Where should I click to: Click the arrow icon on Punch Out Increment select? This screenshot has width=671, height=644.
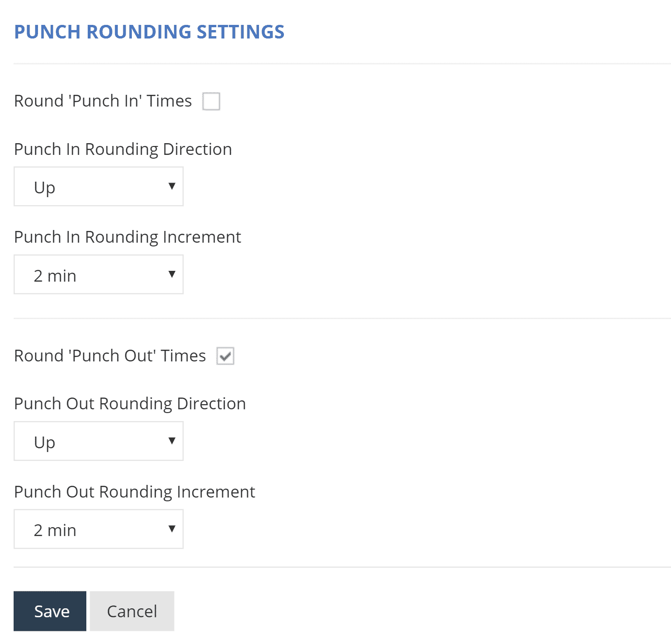[x=172, y=529]
